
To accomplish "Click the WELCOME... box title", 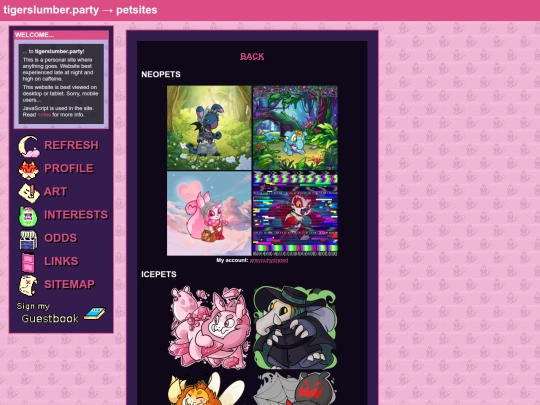I will click(x=34, y=35).
